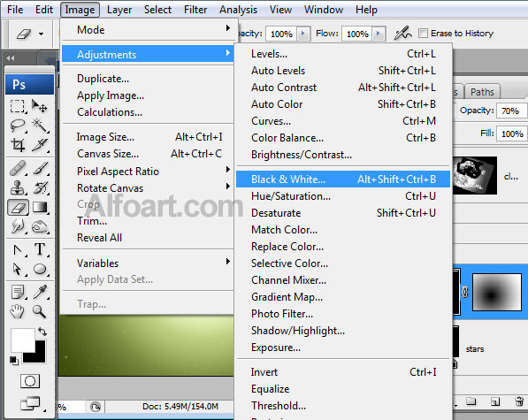Screen dimensions: 528x420
Task: Open the Opacity slider arrow in options bar
Action: click(303, 34)
